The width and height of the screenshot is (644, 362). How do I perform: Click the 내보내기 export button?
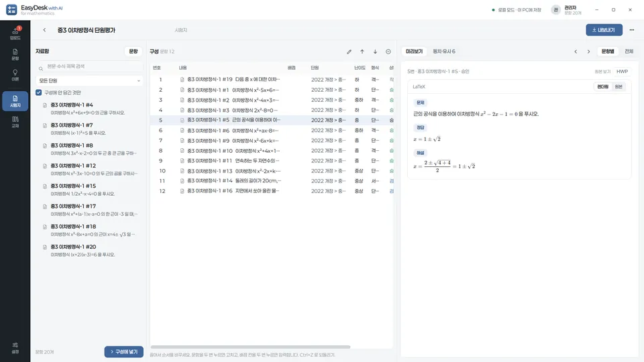pyautogui.click(x=604, y=30)
